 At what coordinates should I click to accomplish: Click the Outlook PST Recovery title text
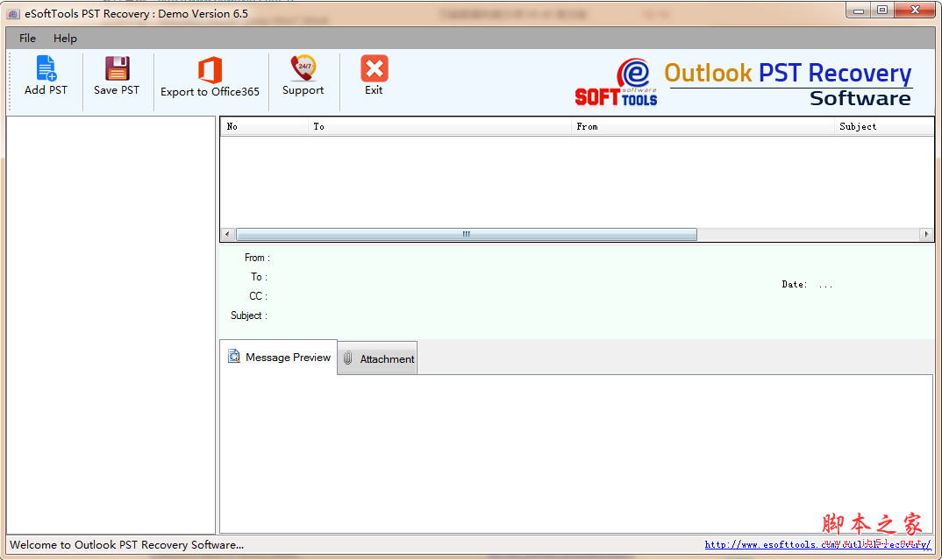tap(788, 73)
